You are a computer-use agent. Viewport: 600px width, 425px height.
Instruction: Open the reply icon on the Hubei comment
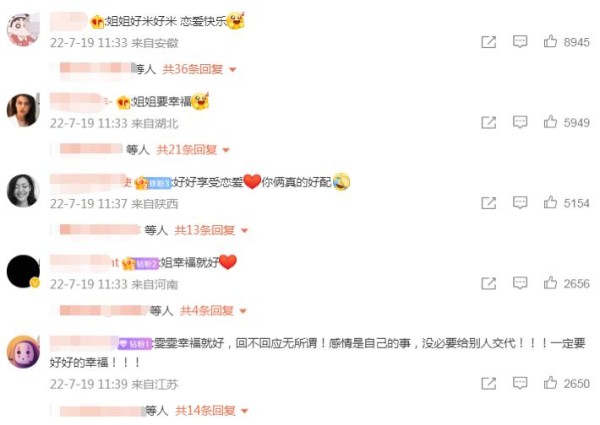[520, 122]
